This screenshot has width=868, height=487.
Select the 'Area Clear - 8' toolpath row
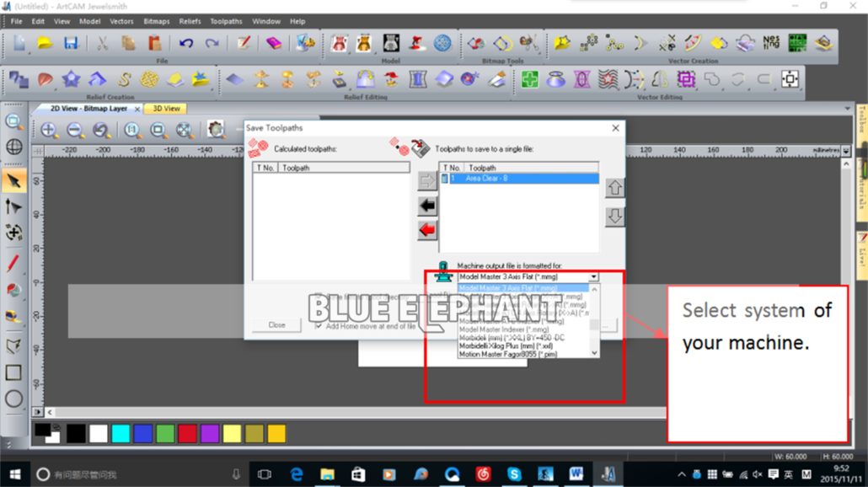519,178
